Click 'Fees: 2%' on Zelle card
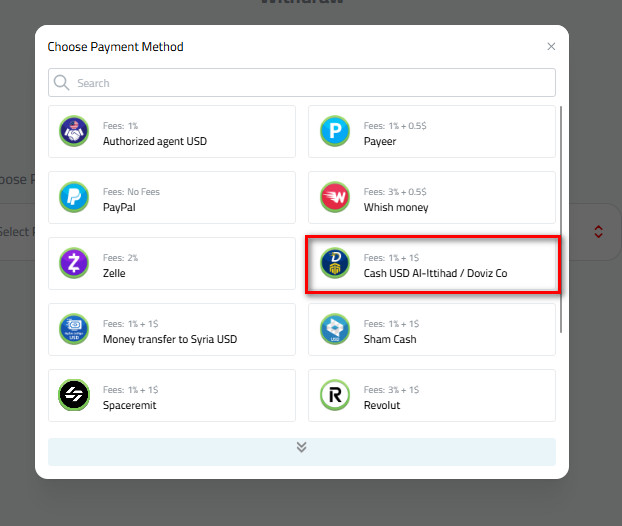This screenshot has width=622, height=526. click(120, 257)
